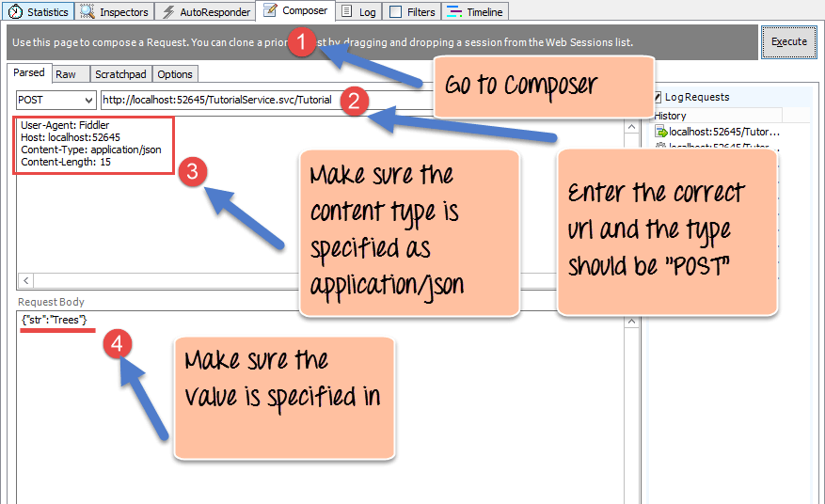Open the Scratchpad sub-tab

(x=119, y=74)
